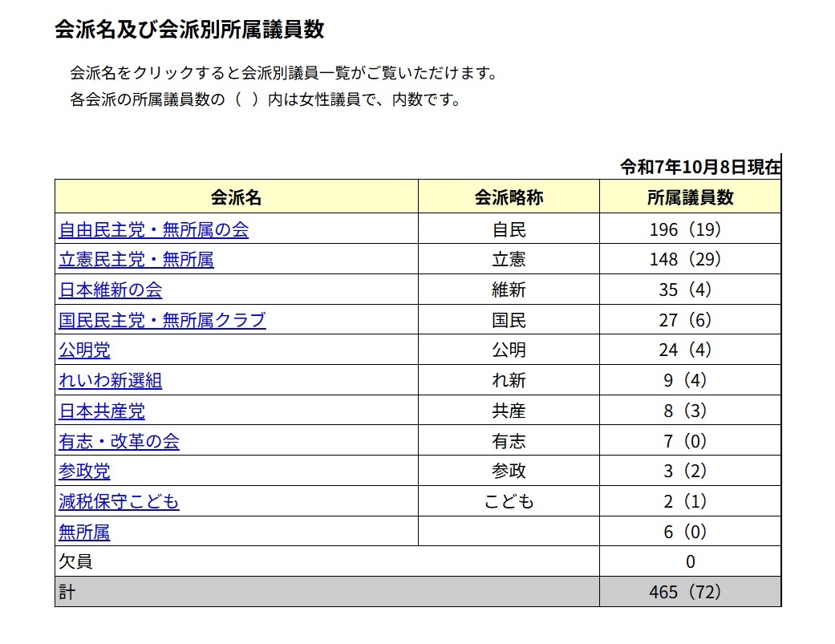Click the vacancy count 0
This screenshot has width=835, height=644.
(690, 561)
